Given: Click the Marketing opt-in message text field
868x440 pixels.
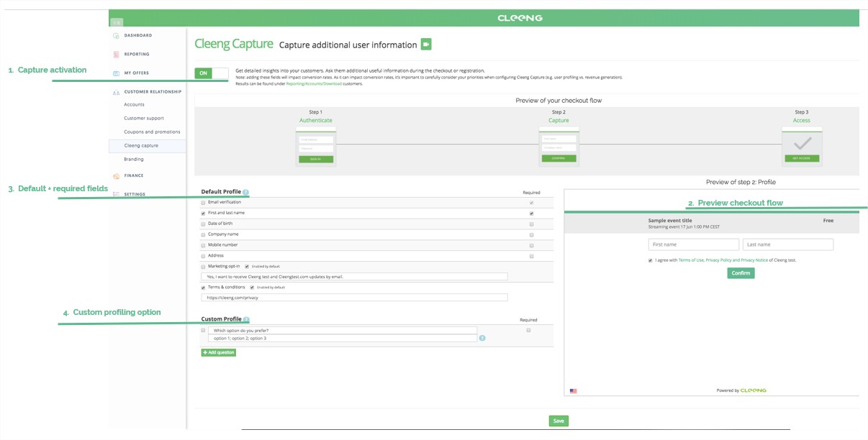Looking at the screenshot, I should tap(354, 277).
